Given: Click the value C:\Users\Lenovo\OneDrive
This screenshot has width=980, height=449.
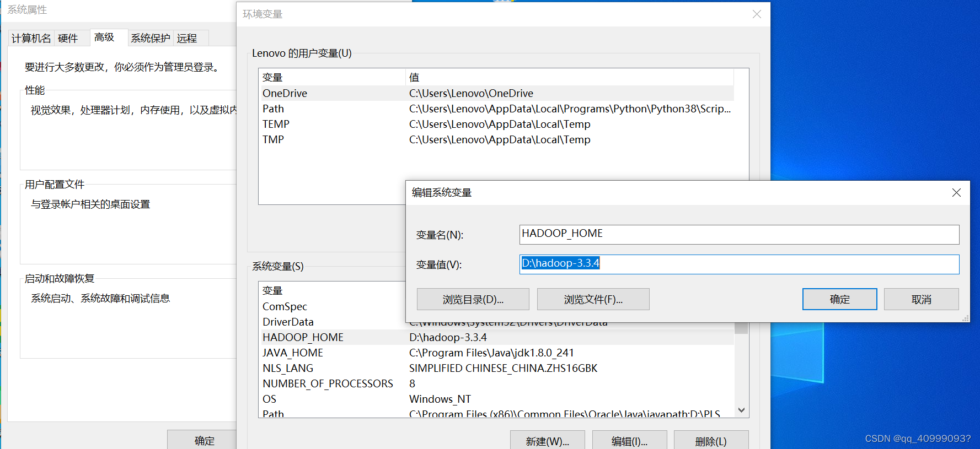Looking at the screenshot, I should click(x=471, y=93).
